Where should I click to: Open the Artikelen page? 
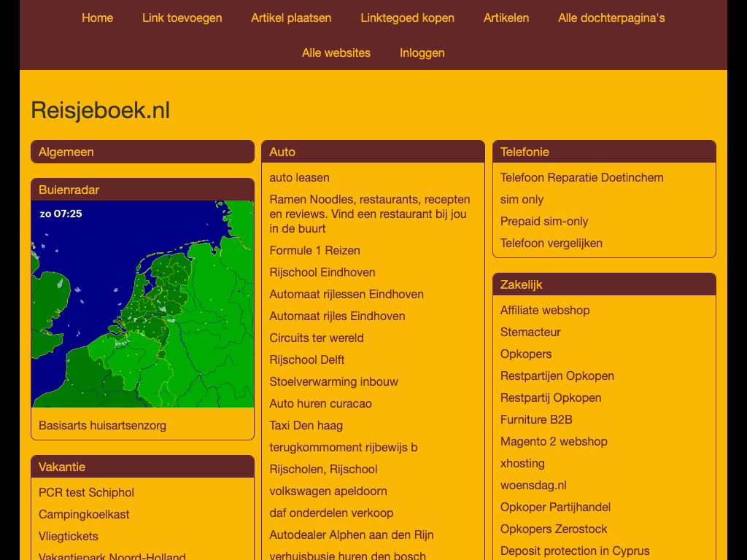tap(506, 17)
